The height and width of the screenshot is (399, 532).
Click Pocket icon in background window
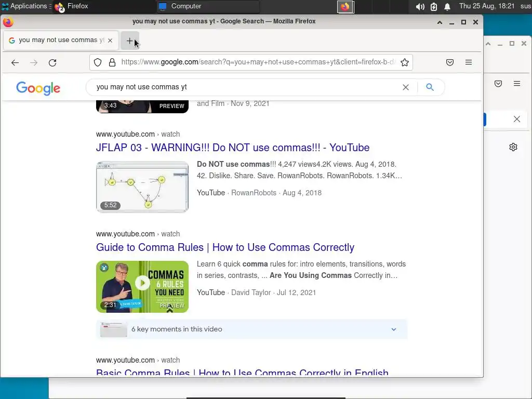coord(498,84)
